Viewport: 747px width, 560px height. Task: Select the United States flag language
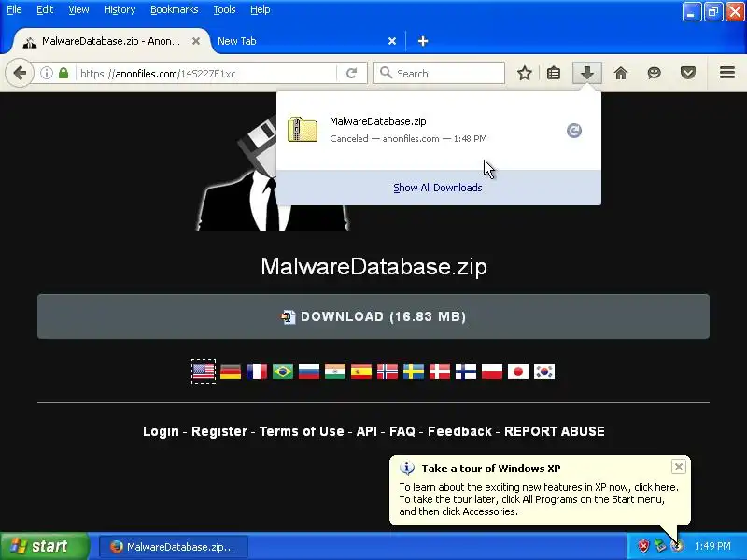(x=204, y=371)
